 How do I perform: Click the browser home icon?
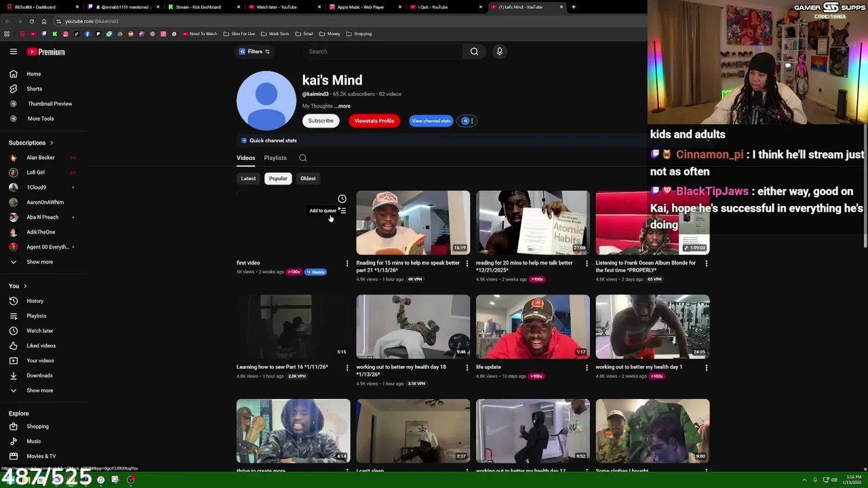[44, 21]
